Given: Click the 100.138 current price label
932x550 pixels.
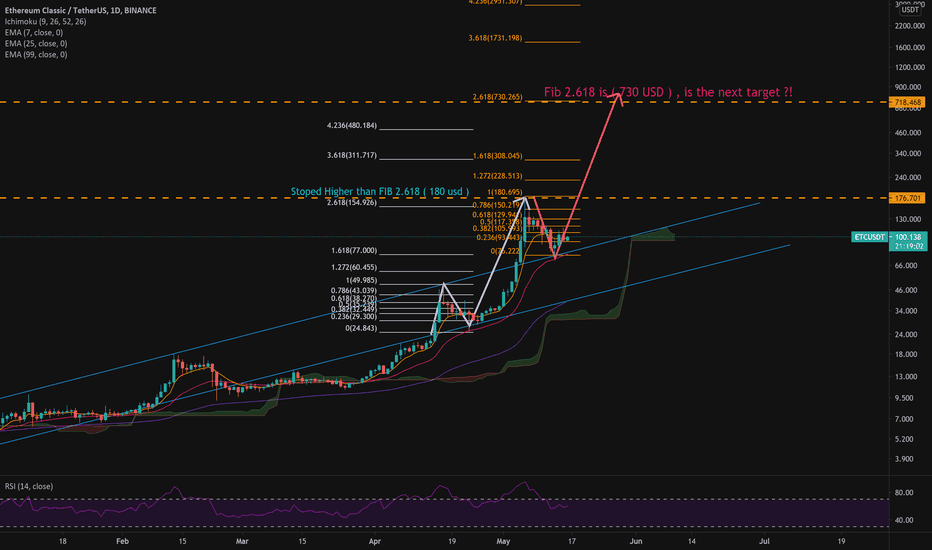Looking at the screenshot, I should pyautogui.click(x=908, y=237).
